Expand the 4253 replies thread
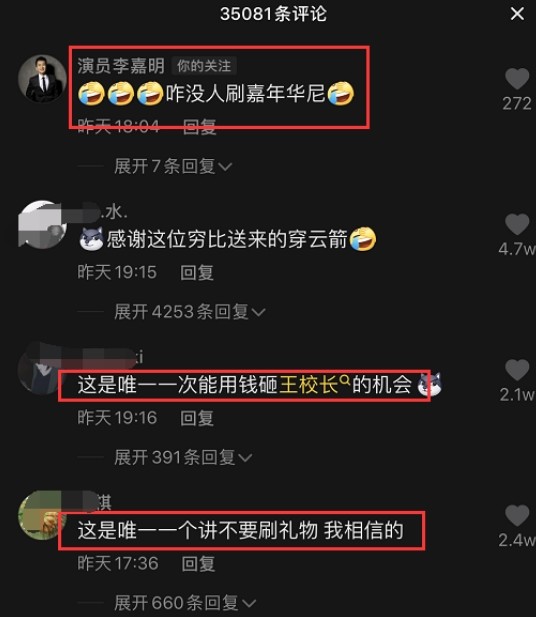 (190, 312)
